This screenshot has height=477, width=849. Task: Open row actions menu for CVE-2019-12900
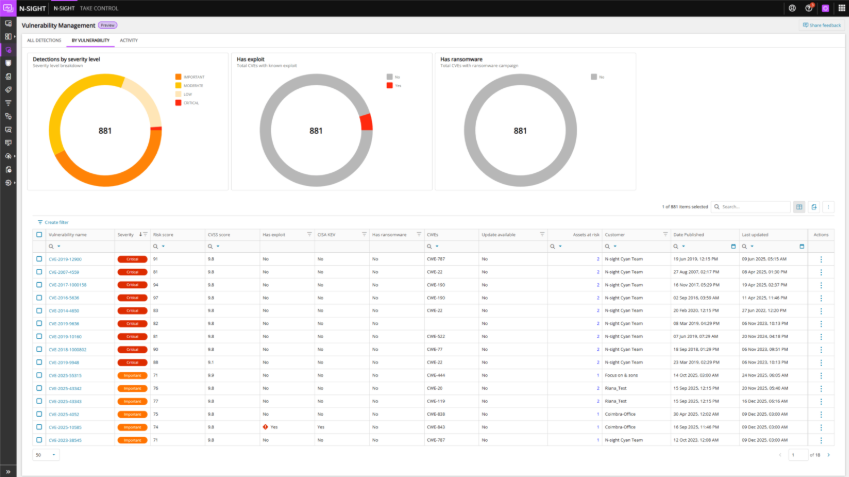click(x=821, y=258)
